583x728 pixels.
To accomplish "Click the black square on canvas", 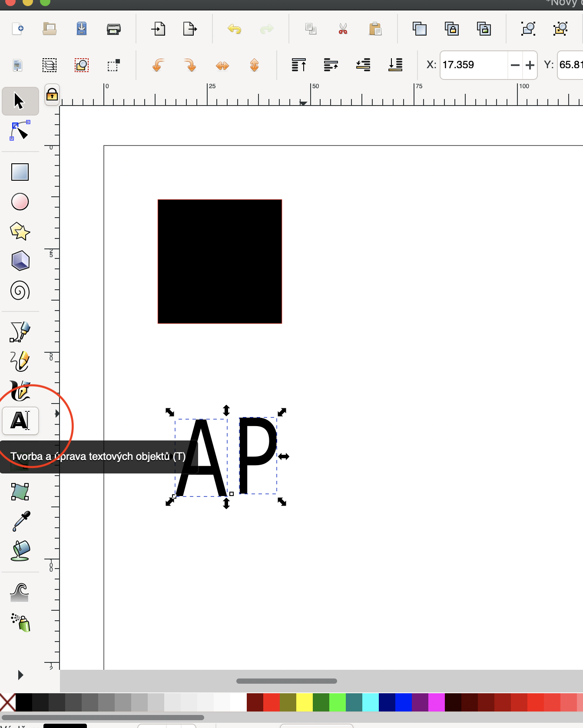I will (219, 261).
